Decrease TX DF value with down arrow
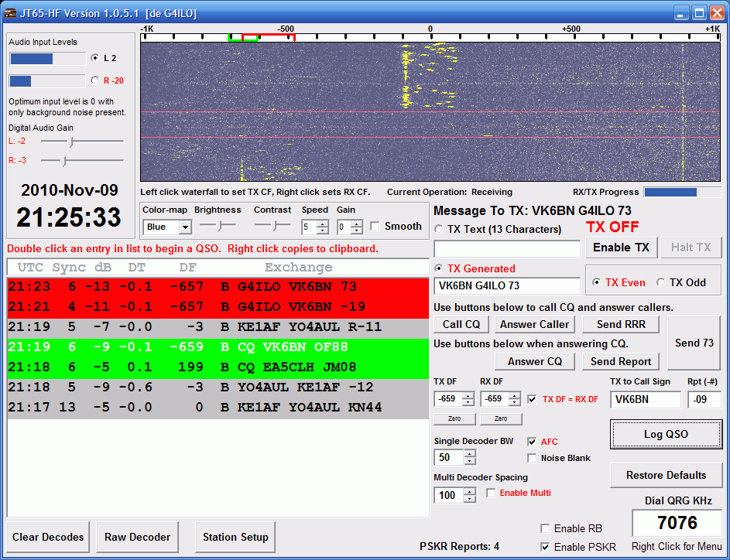 coord(468,403)
